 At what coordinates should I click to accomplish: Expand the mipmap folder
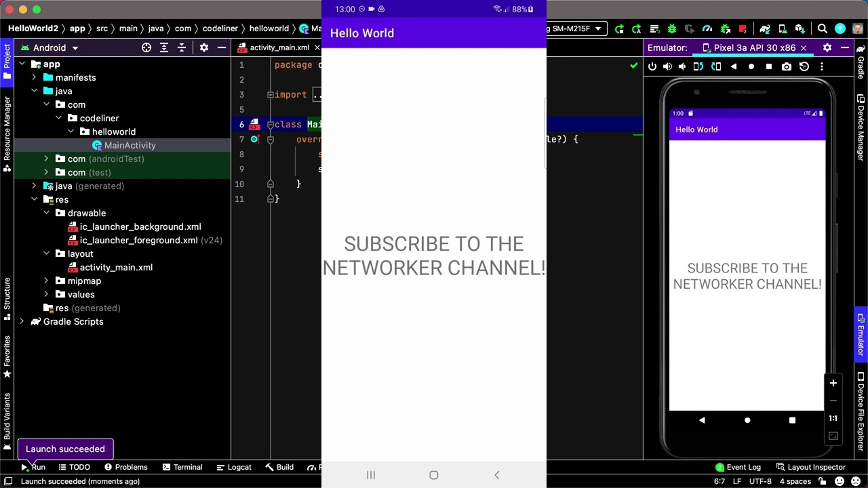click(46, 281)
